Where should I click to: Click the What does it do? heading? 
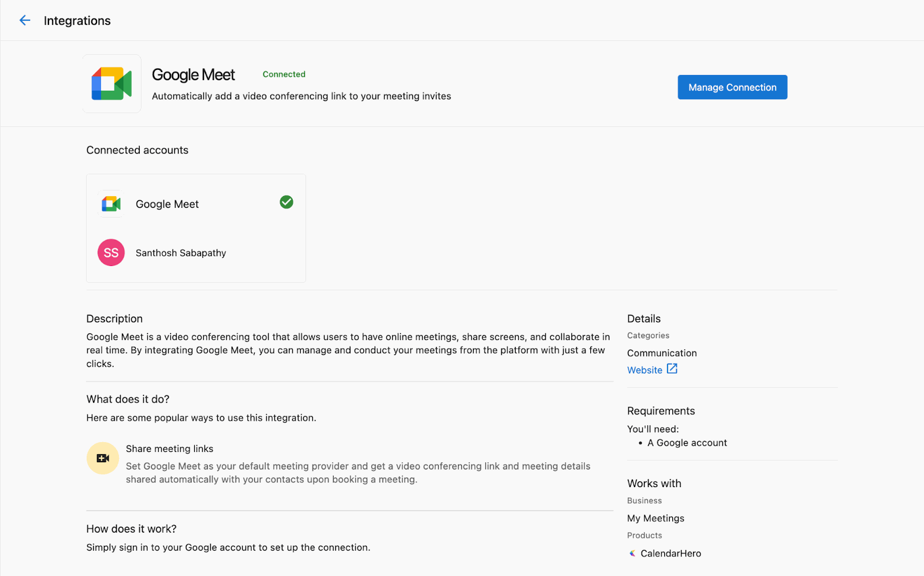pos(128,399)
